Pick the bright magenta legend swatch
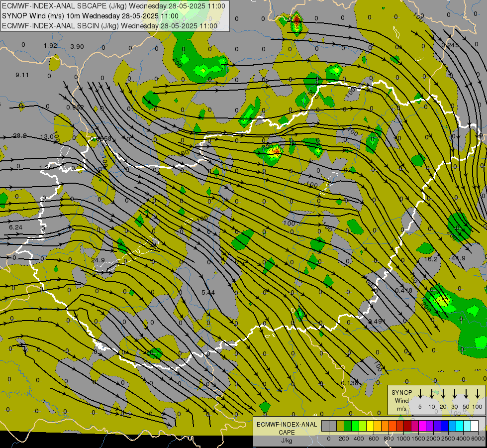The image size is (487, 448). (x=422, y=426)
